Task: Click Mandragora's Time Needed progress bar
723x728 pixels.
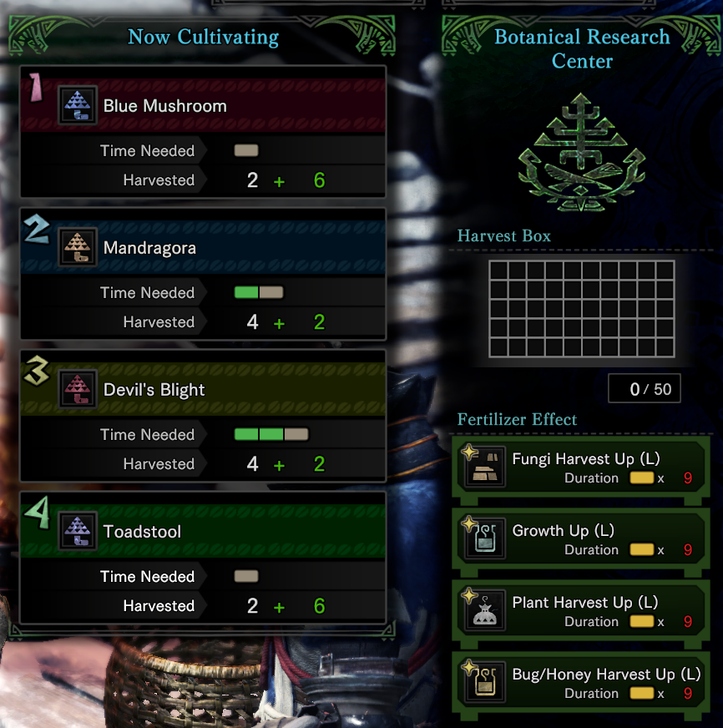Action: [x=259, y=292]
